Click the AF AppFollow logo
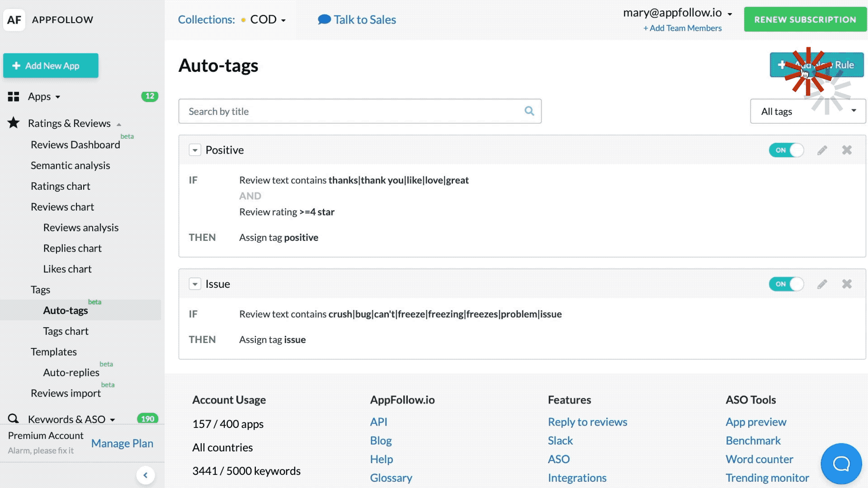Screen dimensions: 868x488 point(14,20)
